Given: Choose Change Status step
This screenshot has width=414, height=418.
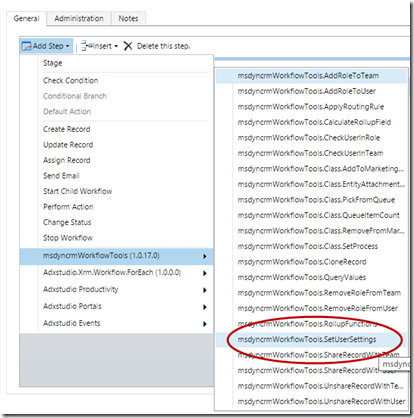Looking at the screenshot, I should pos(67,222).
